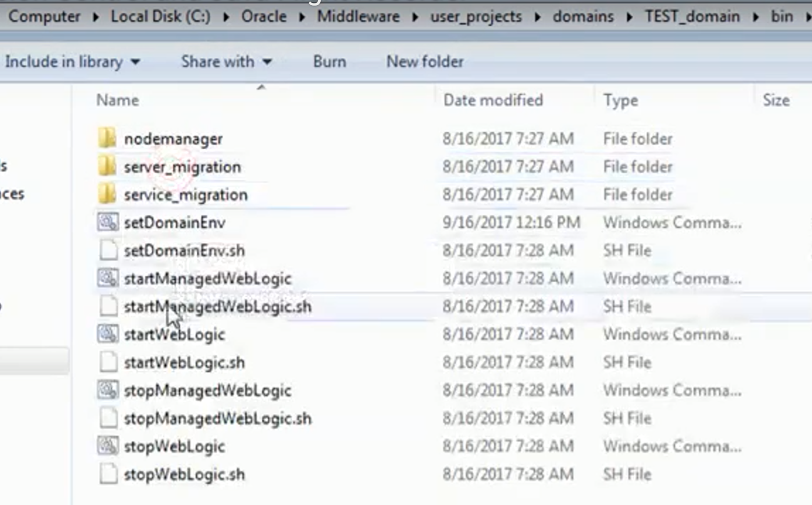Select the nodemanager folder name
Screen dimensions: 812x505
(173, 139)
